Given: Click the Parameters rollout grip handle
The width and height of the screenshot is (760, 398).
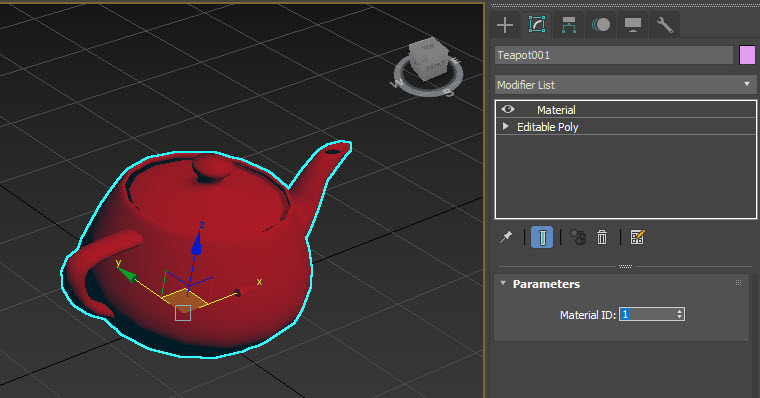Looking at the screenshot, I should [738, 283].
